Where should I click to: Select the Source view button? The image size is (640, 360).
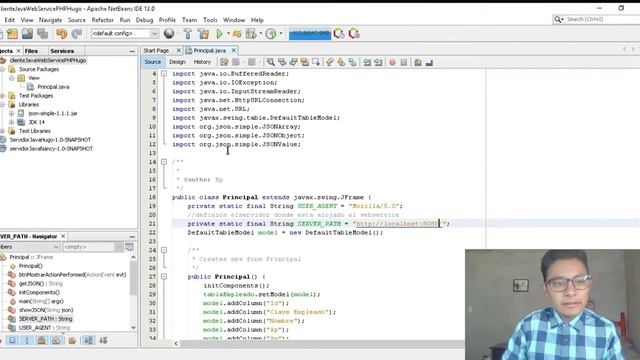pyautogui.click(x=153, y=62)
